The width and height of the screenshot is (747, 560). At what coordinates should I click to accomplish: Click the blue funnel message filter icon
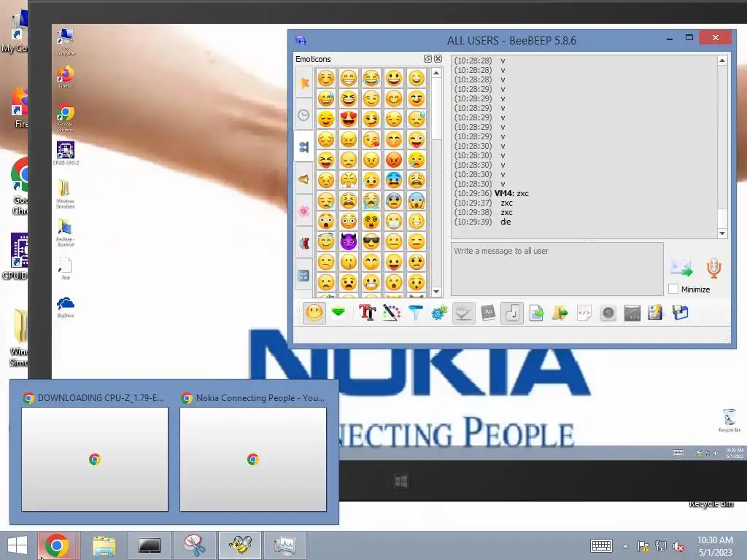click(x=416, y=313)
